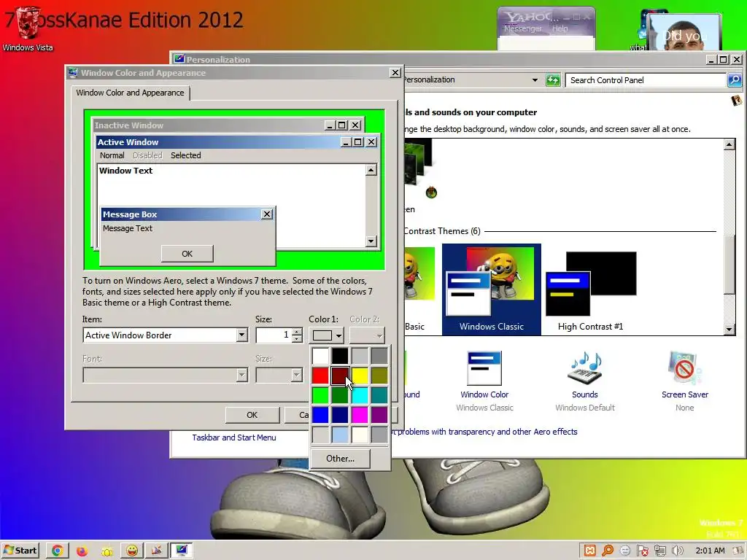Open the Taskbar and Start Menu link
Screen dimensions: 747x560
(234, 437)
